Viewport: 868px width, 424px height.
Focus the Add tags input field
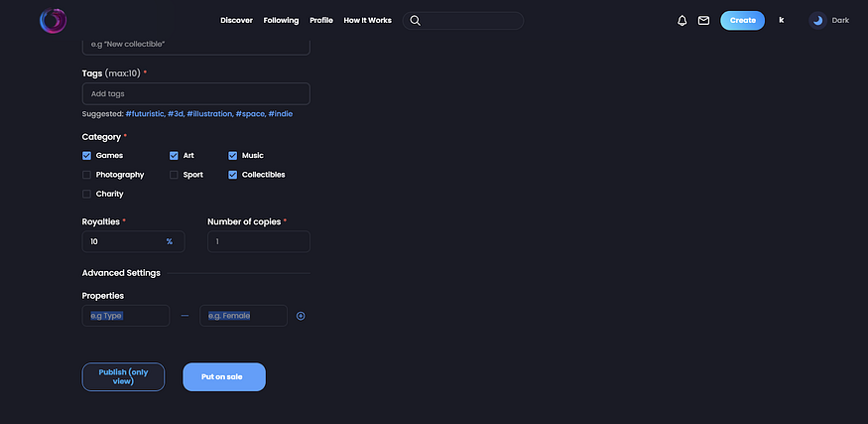[x=196, y=93]
